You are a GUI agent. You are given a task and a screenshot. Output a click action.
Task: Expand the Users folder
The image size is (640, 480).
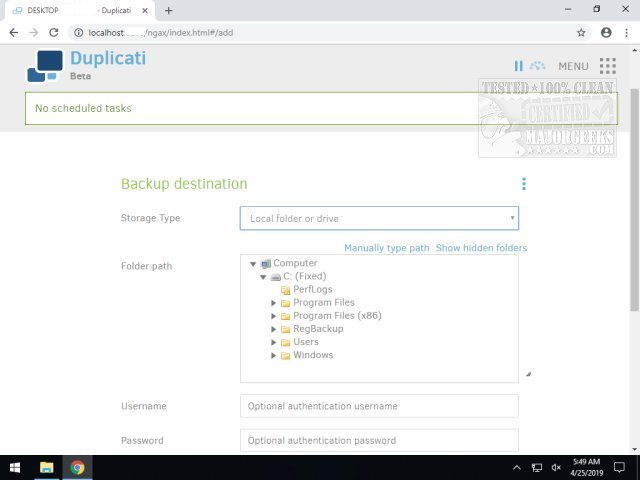(x=273, y=342)
